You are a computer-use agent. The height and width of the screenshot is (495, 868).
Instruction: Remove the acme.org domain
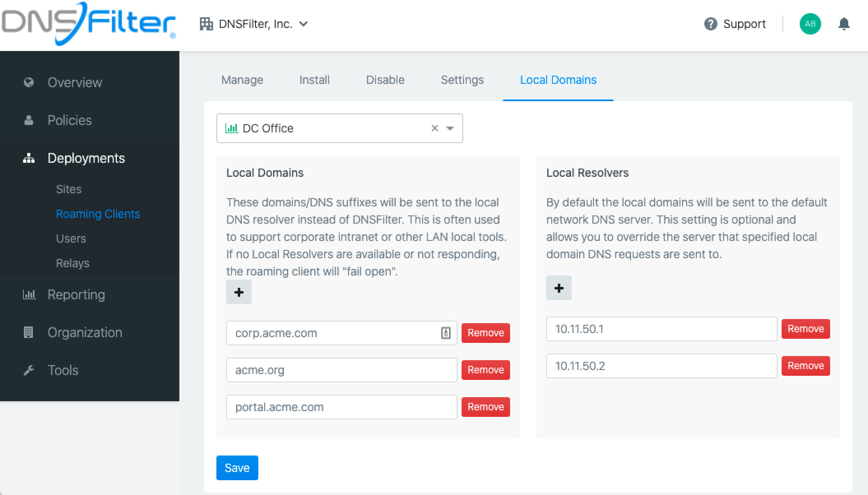point(486,370)
